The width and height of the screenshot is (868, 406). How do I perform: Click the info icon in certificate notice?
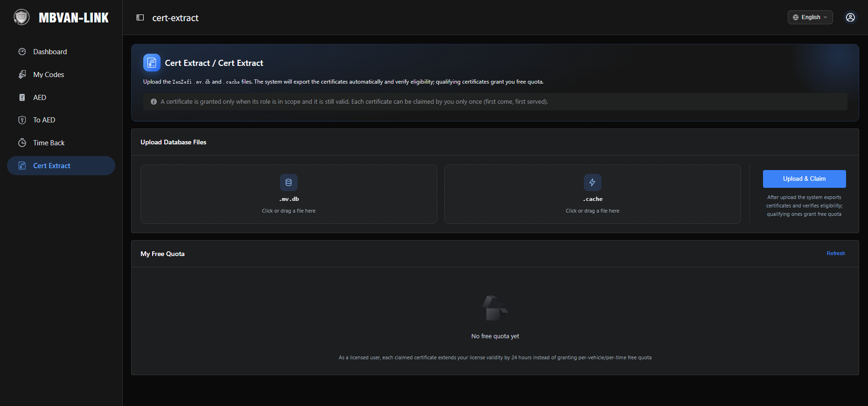(x=154, y=101)
